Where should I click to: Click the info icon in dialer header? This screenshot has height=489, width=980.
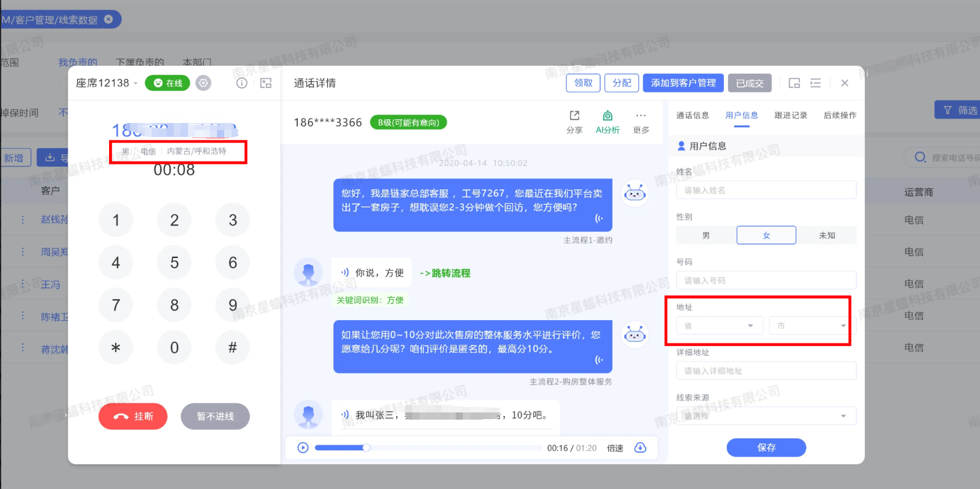pyautogui.click(x=242, y=83)
